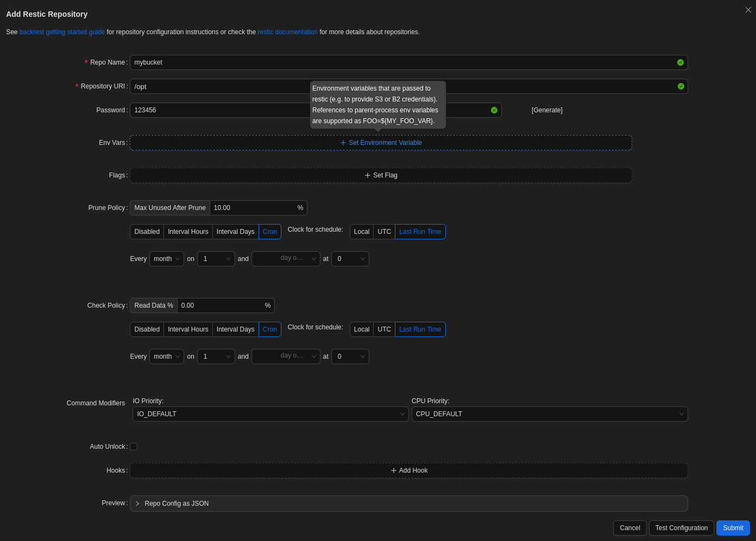Click the Set Flag button
Screen dimensions: 756x541
[381, 175]
